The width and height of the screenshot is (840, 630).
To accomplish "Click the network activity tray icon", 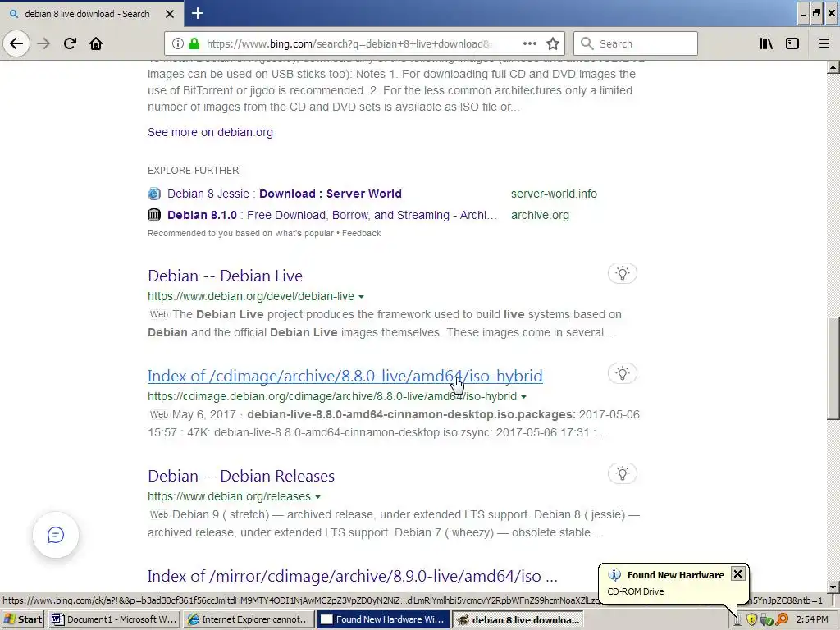I will click(x=767, y=619).
